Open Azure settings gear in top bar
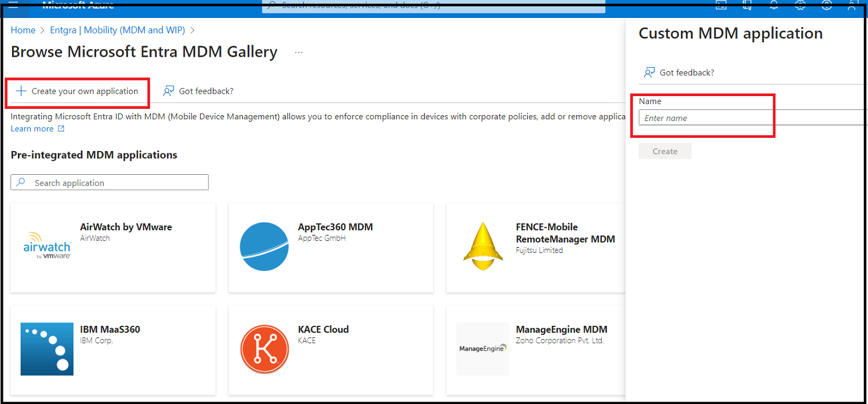 pos(800,5)
